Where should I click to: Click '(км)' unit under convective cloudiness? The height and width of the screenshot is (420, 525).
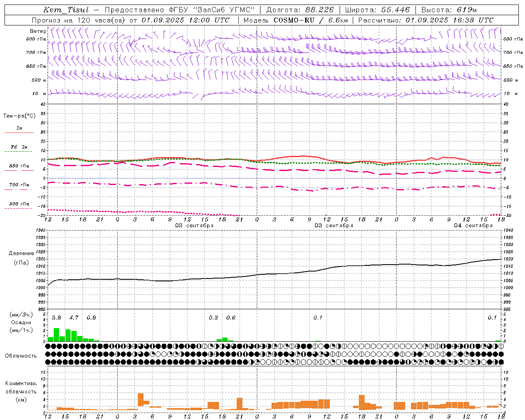click(21, 399)
